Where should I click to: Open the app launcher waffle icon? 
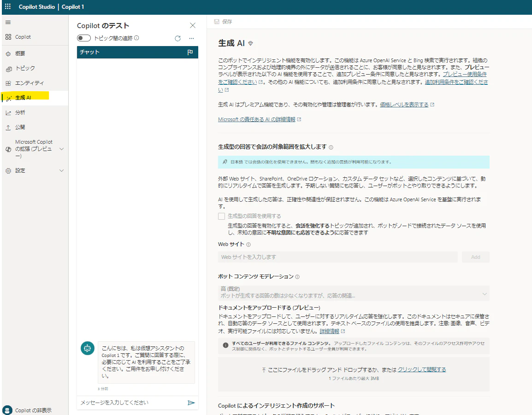[8, 6]
